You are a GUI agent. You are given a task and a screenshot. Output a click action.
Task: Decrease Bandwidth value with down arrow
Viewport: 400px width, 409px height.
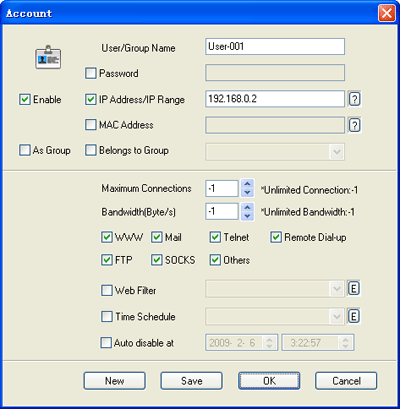pyautogui.click(x=247, y=216)
